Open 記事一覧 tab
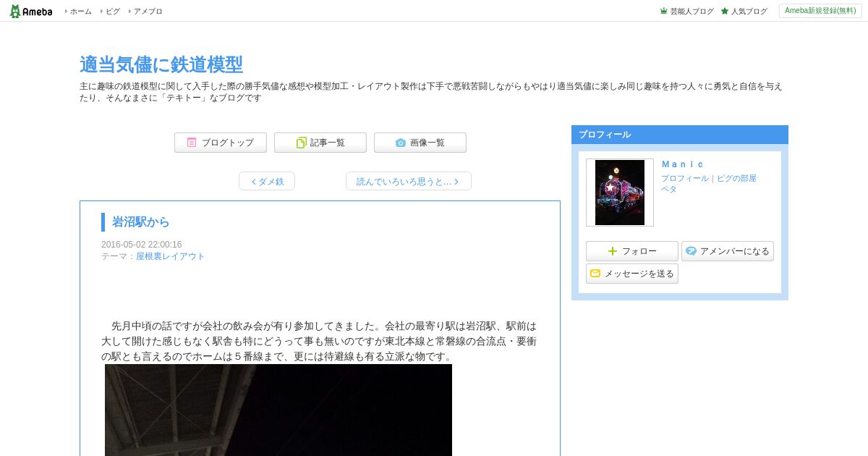The height and width of the screenshot is (456, 868). 320,143
